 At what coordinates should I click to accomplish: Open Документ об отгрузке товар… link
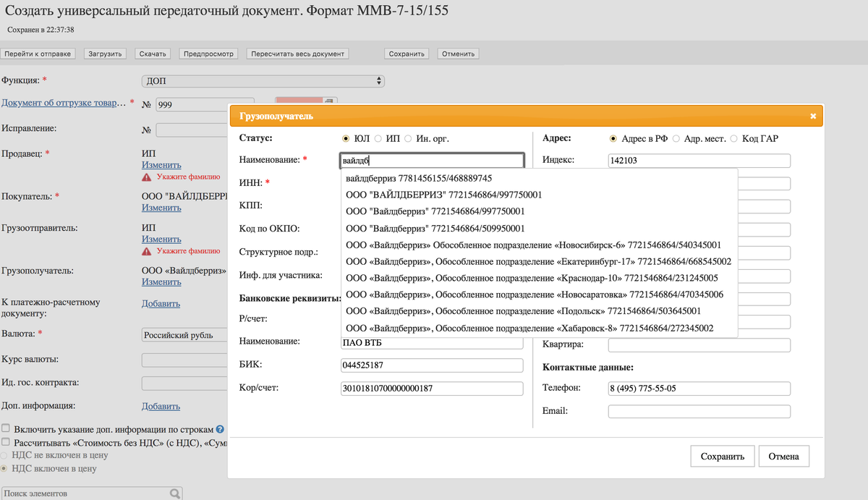[x=64, y=103]
